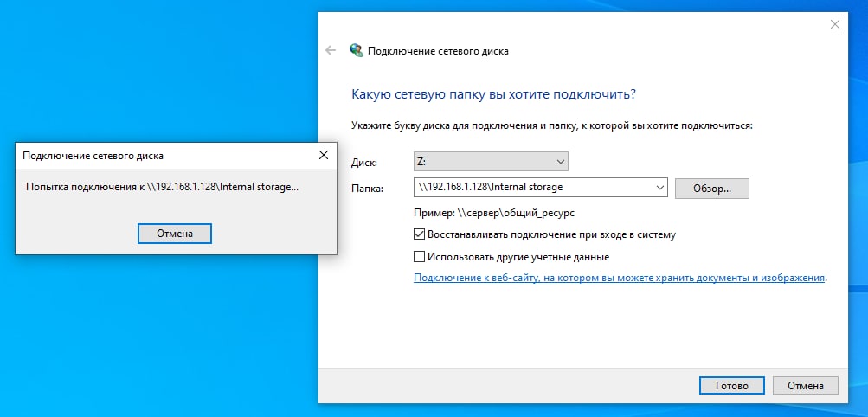Click the heading Какую сетевую папку вы хотите подключить?
The width and height of the screenshot is (868, 417).
point(494,94)
